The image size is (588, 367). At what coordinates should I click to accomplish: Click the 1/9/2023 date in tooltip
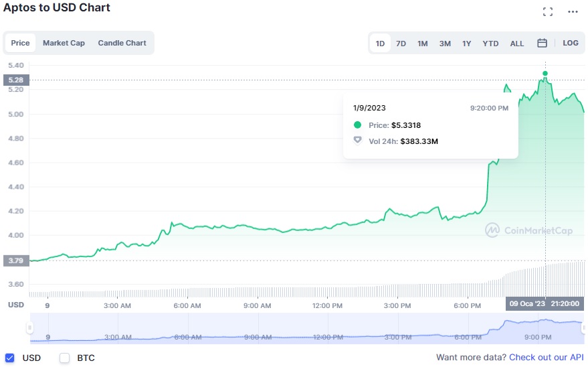pyautogui.click(x=369, y=108)
